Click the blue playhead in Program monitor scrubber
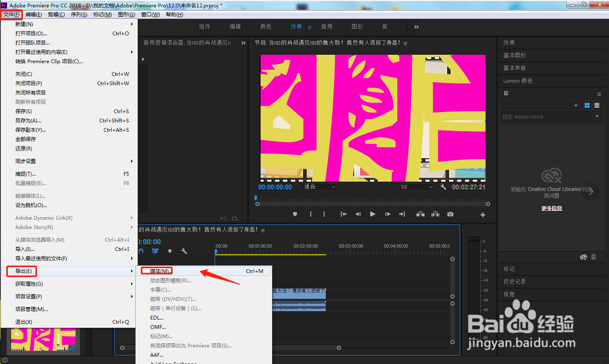This screenshot has height=364, width=609. 255,198
